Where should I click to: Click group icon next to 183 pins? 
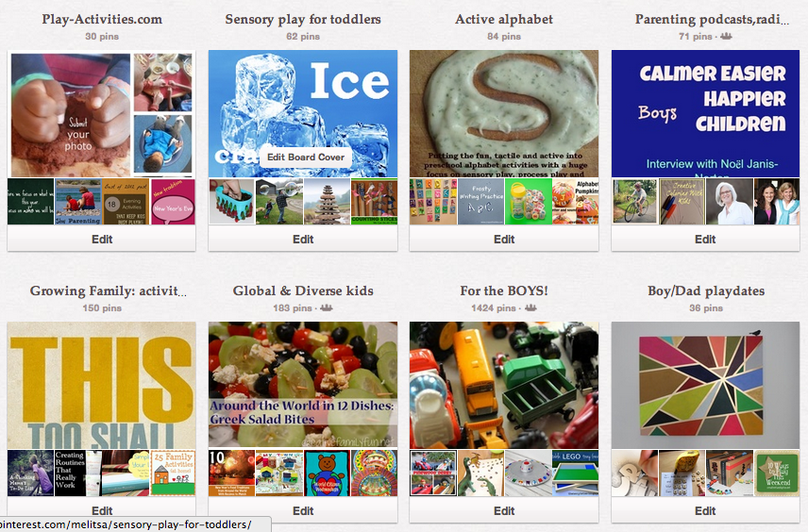(327, 308)
